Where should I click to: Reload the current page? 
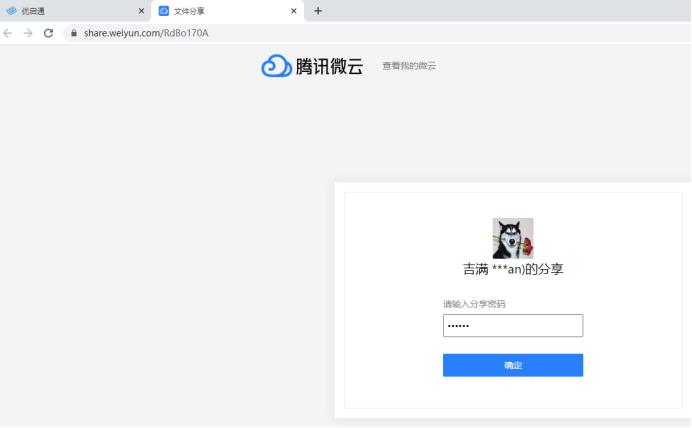pos(48,33)
